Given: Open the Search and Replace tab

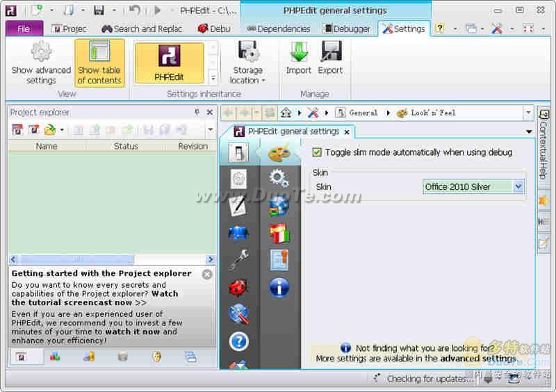Looking at the screenshot, I should coord(142,28).
